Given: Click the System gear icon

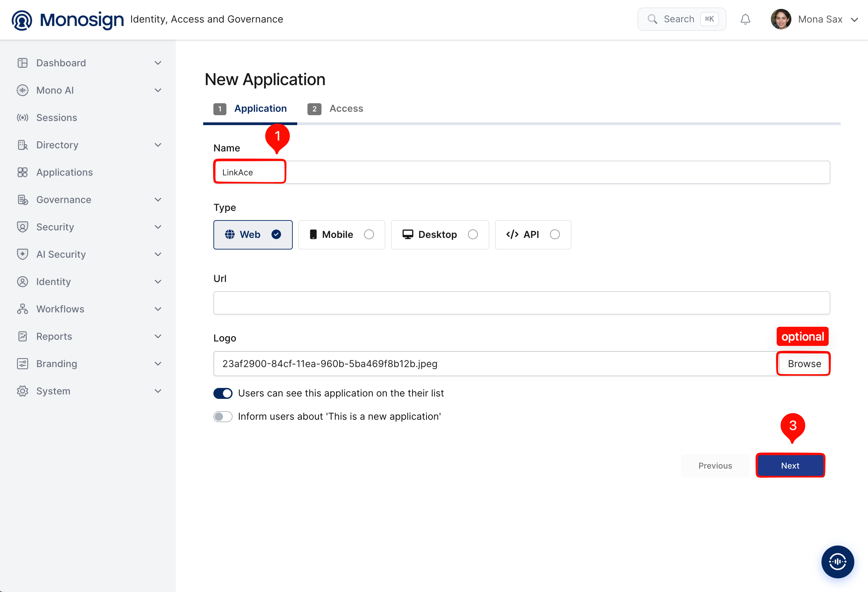Looking at the screenshot, I should point(23,391).
